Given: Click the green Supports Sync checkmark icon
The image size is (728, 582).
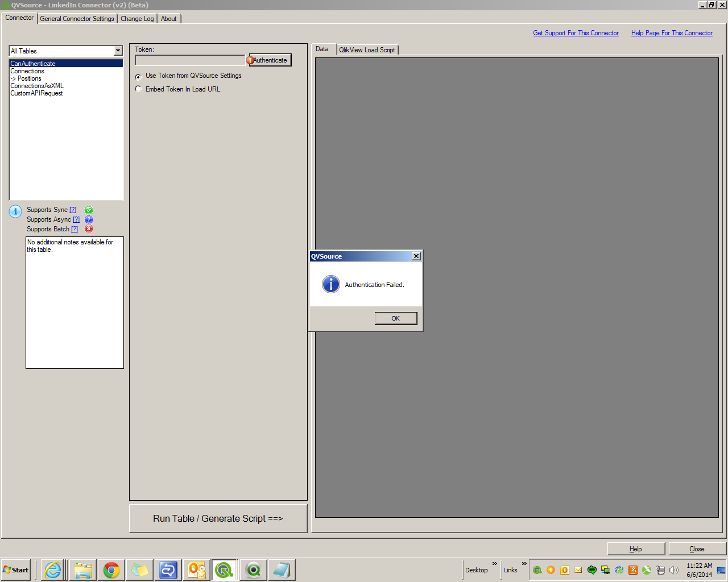Looking at the screenshot, I should tap(89, 210).
